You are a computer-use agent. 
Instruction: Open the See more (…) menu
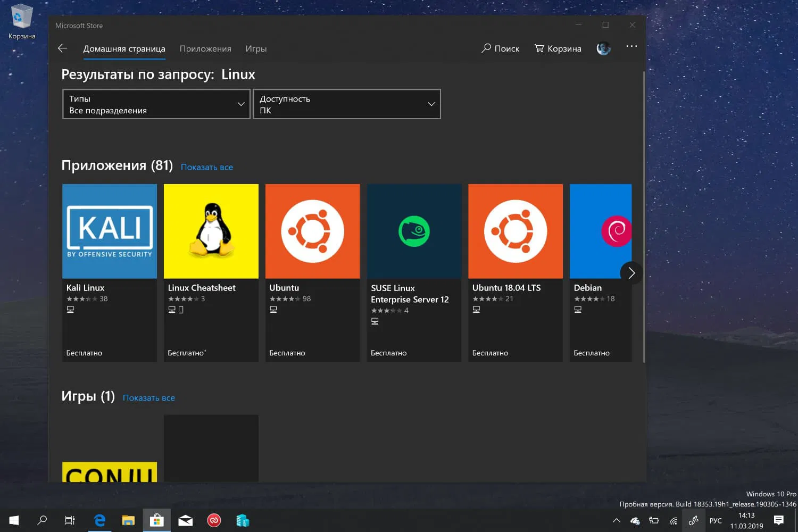(631, 47)
